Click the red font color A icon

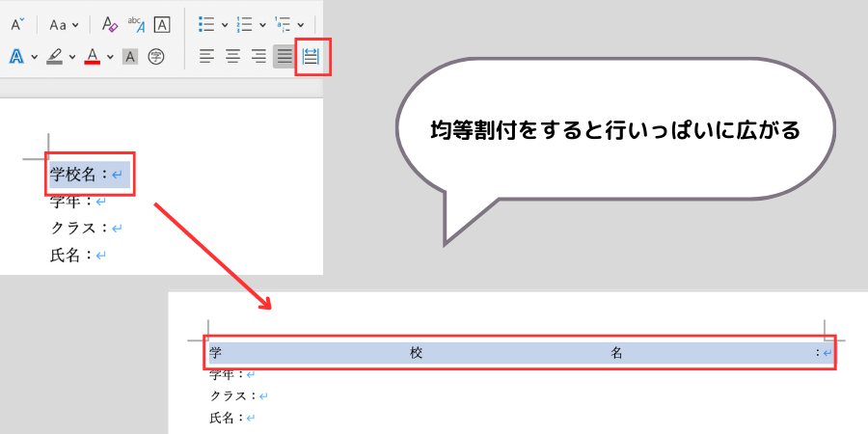[93, 56]
